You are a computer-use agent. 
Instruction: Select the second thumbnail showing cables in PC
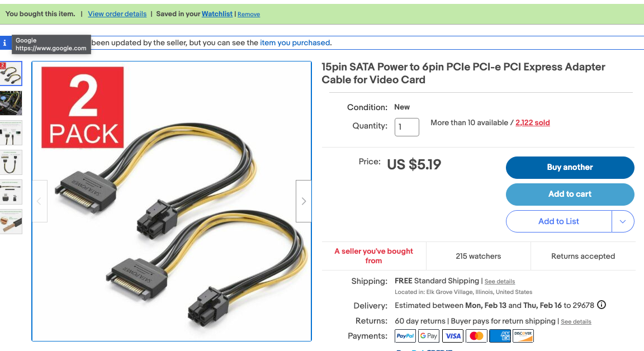pyautogui.click(x=11, y=103)
